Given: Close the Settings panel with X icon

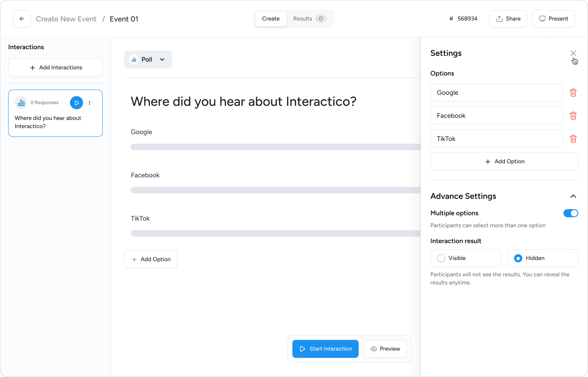Looking at the screenshot, I should point(573,53).
